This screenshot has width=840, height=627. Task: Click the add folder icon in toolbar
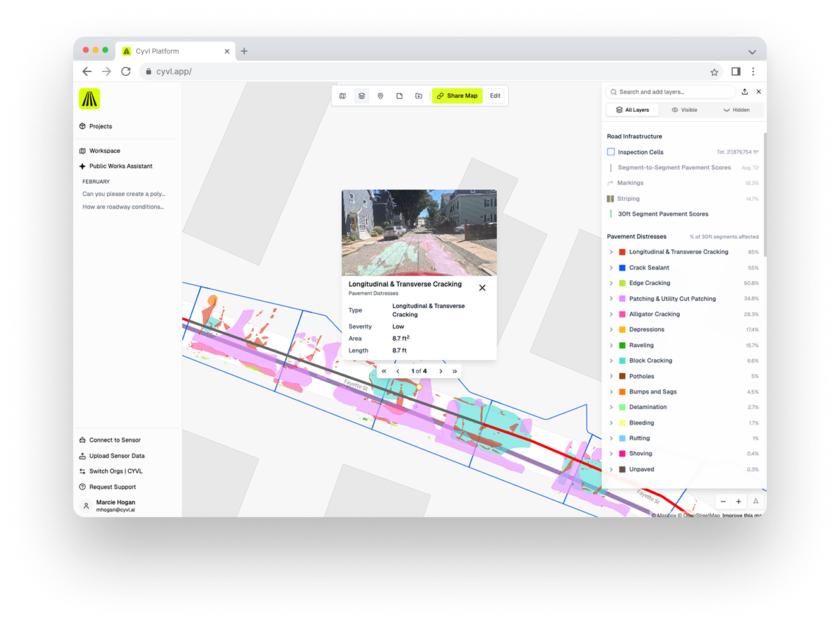coord(418,96)
